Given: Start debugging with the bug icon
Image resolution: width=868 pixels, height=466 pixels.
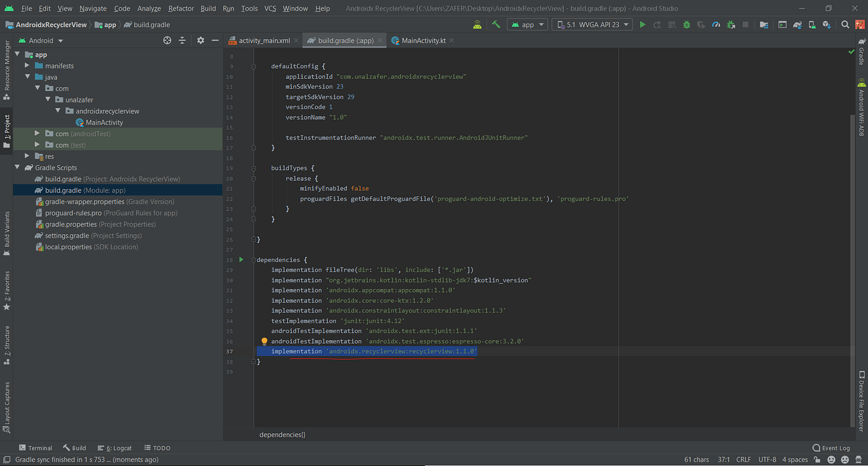Looking at the screenshot, I should click(687, 25).
